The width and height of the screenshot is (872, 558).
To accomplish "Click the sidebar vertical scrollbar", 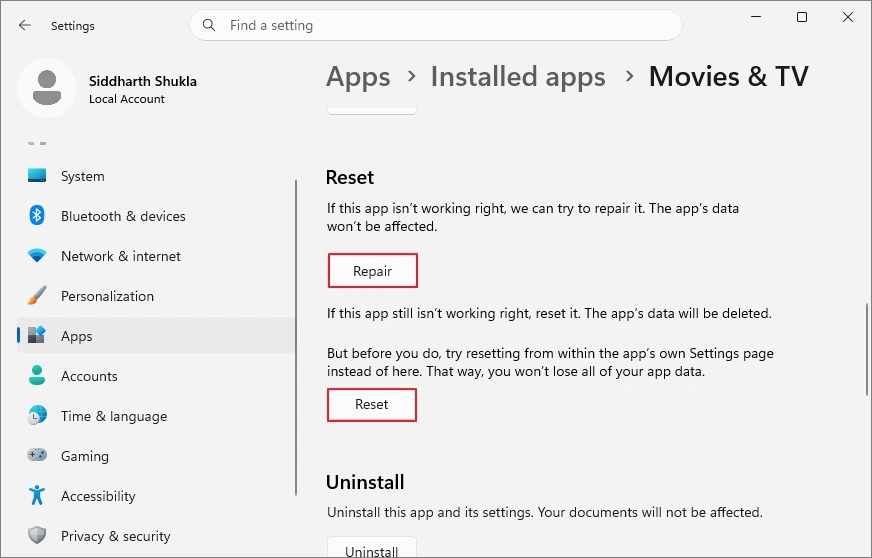I will [296, 337].
